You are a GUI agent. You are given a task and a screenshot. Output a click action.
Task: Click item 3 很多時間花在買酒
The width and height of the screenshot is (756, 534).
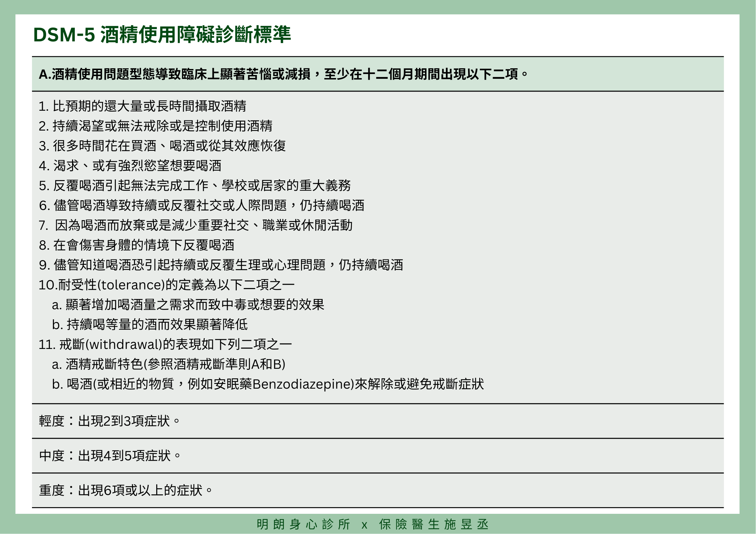pos(162,146)
